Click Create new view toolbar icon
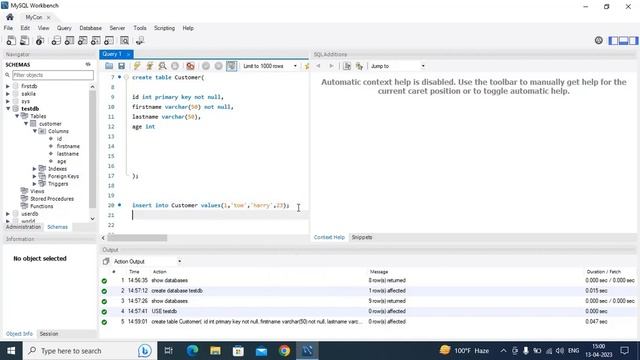The image size is (640, 360). (82, 40)
